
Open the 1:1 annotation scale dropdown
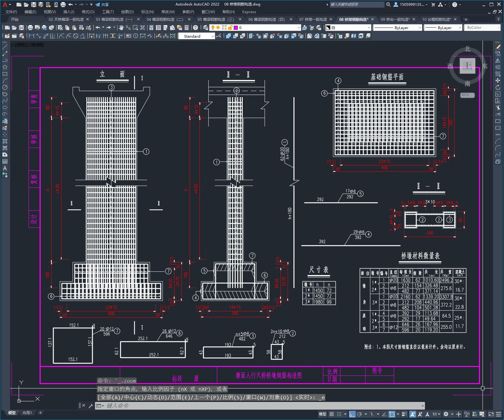click(436, 414)
